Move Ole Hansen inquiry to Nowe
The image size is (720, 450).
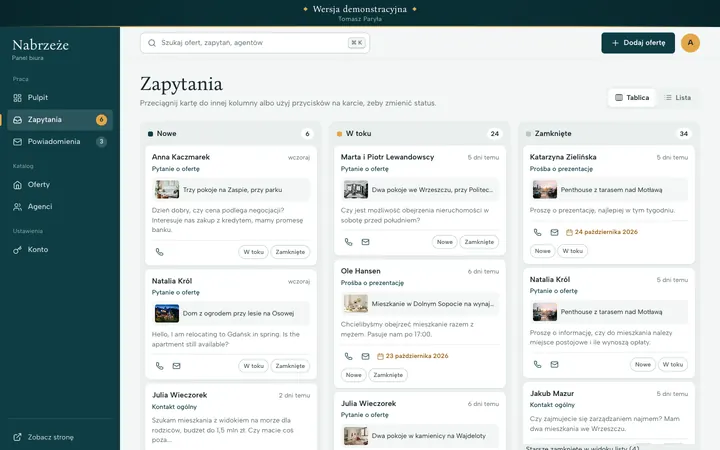tap(354, 375)
